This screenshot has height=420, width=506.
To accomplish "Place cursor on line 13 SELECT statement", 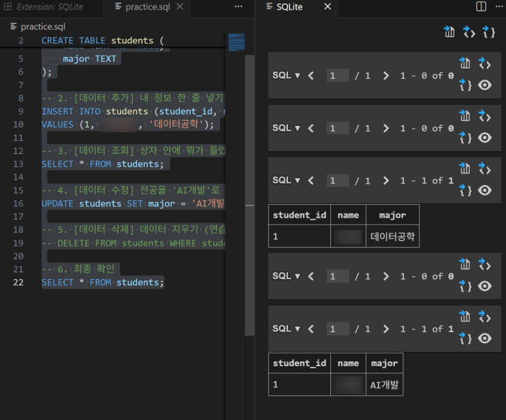I will (x=102, y=164).
